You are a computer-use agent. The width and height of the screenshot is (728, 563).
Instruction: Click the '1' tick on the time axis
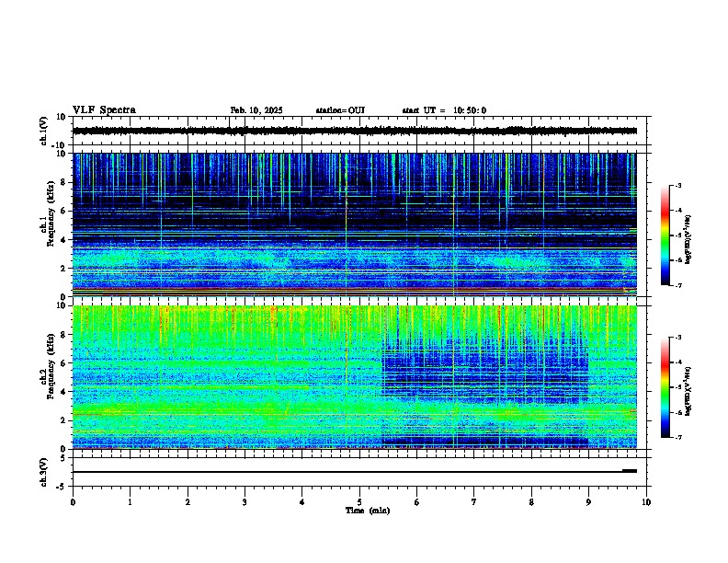point(130,502)
